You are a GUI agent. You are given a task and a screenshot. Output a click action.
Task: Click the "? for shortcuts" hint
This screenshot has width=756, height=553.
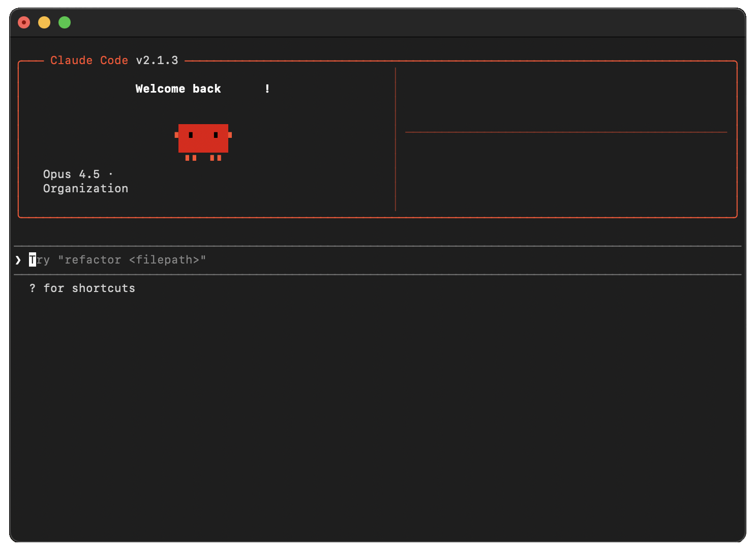(x=82, y=288)
